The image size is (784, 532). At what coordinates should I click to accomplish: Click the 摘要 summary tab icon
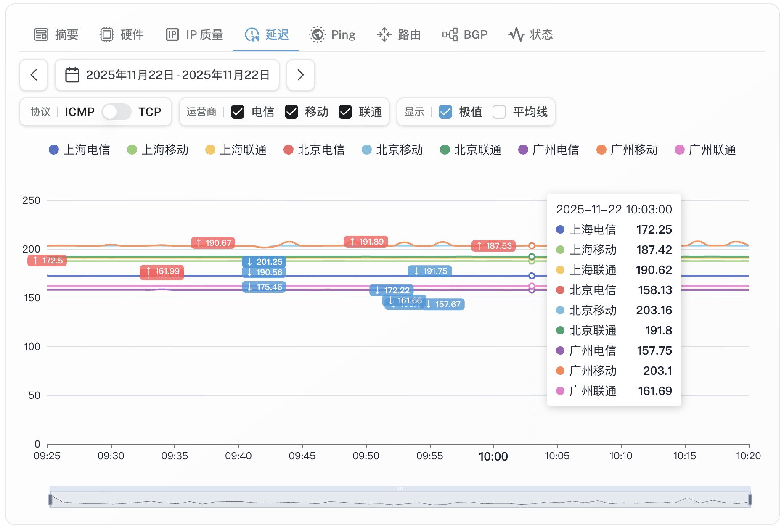[x=41, y=34]
